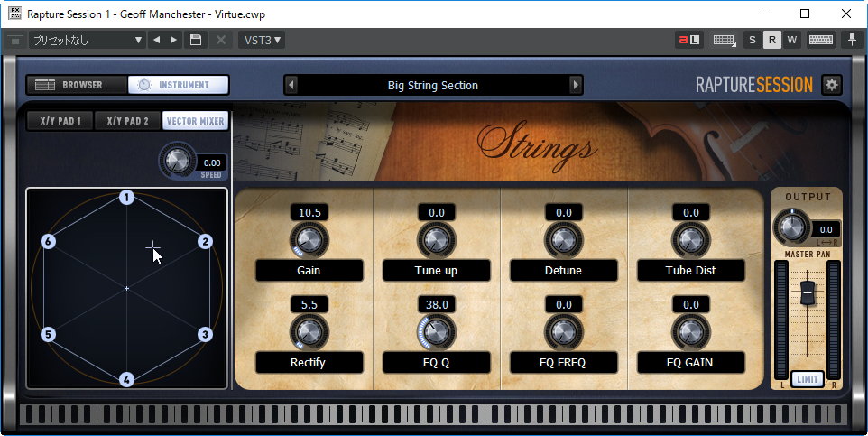Toggle Solo with S button
Screen dimensions: 868x436
pyautogui.click(x=752, y=40)
